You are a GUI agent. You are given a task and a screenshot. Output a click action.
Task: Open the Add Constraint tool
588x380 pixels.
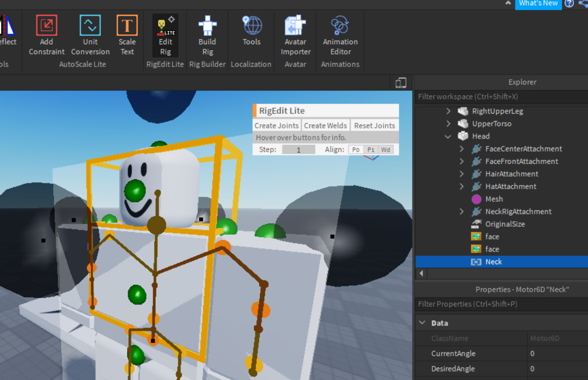point(46,35)
